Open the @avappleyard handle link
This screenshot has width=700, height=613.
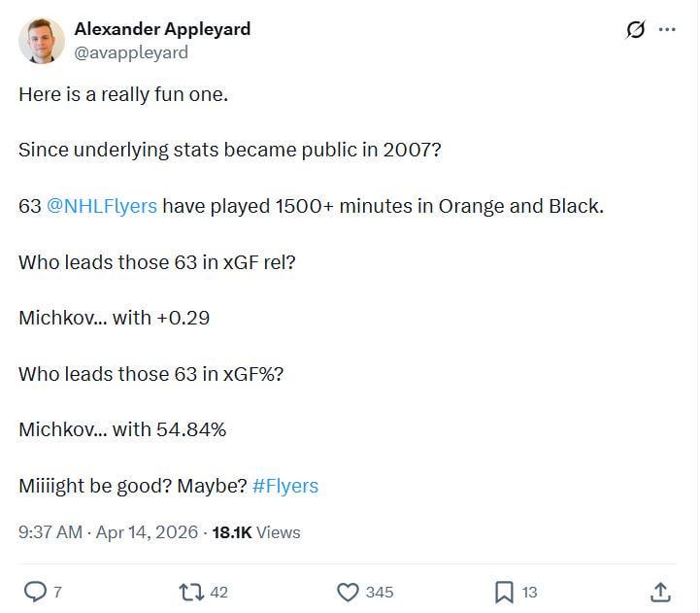[x=131, y=52]
